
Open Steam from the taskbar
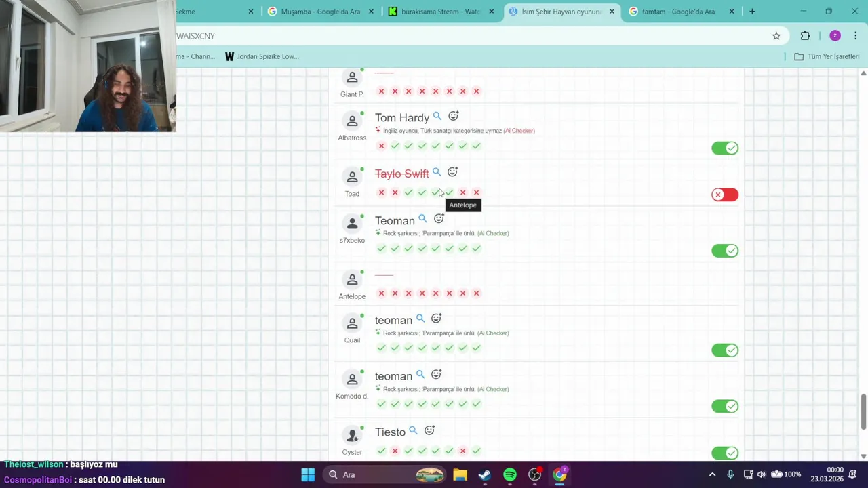point(485,474)
